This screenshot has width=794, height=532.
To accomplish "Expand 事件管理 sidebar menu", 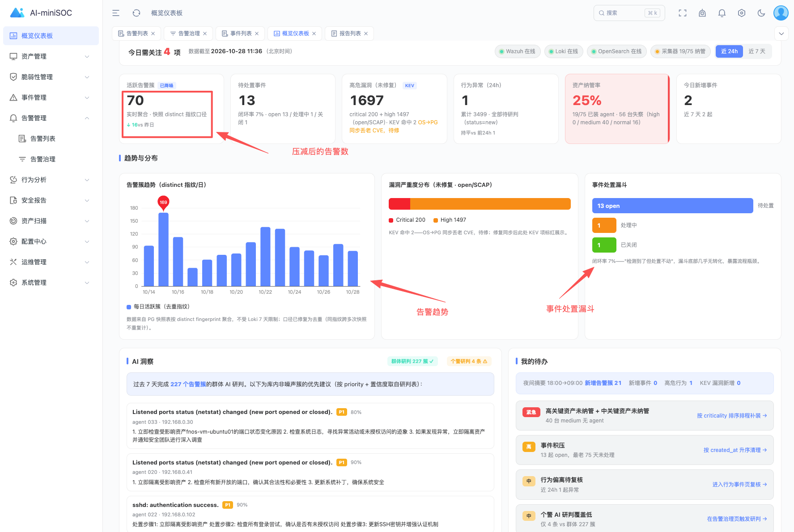I will click(51, 97).
